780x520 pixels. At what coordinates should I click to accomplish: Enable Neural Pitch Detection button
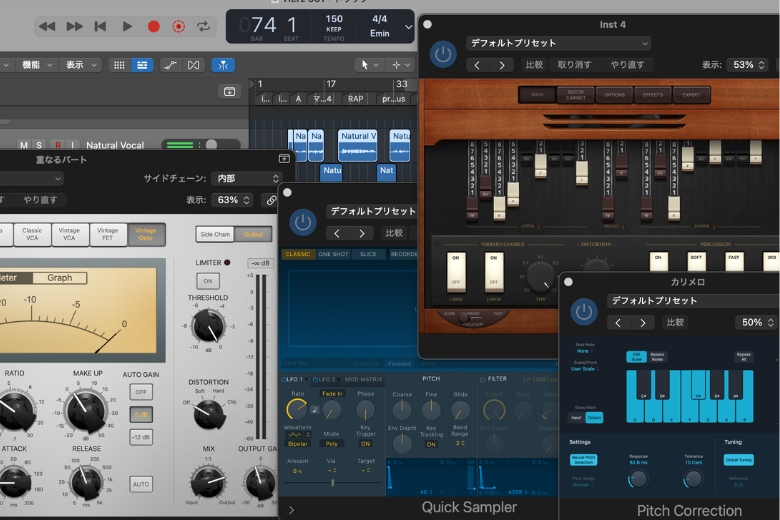(x=583, y=459)
